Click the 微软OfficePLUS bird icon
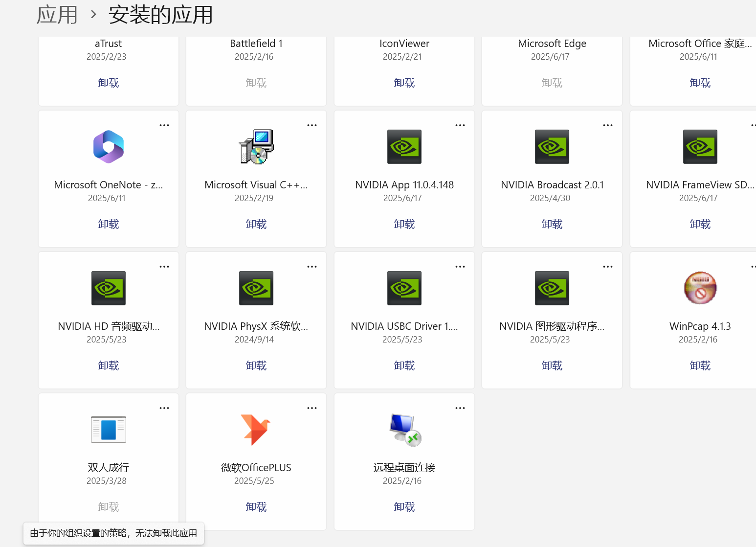The width and height of the screenshot is (756, 547). (256, 430)
